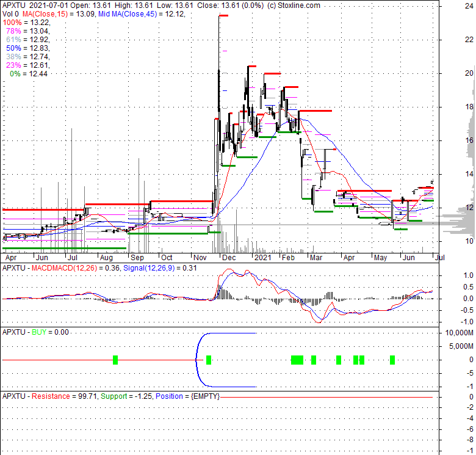Click the 'Resistance = 99.71' label

tap(64, 396)
